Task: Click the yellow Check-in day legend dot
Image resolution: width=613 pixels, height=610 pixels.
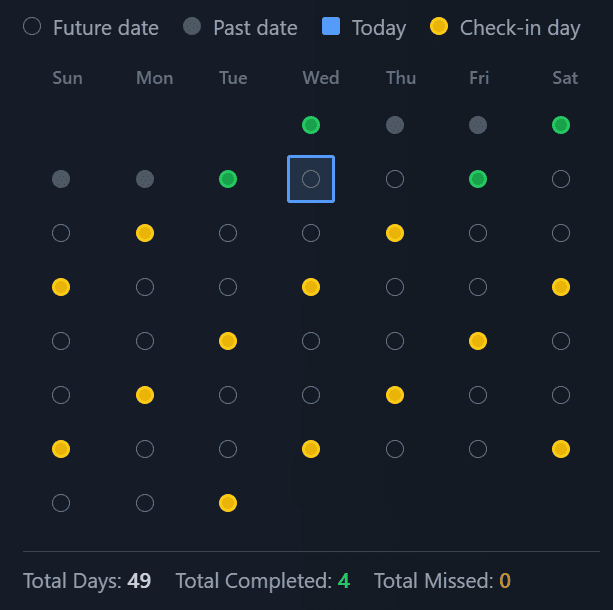Action: 439,27
